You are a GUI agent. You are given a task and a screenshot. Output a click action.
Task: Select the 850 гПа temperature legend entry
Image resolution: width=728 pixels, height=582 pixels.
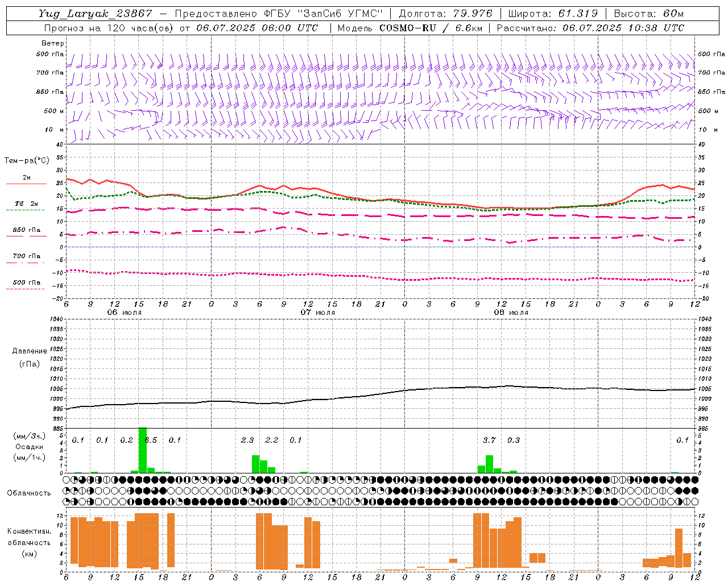[x=26, y=232]
